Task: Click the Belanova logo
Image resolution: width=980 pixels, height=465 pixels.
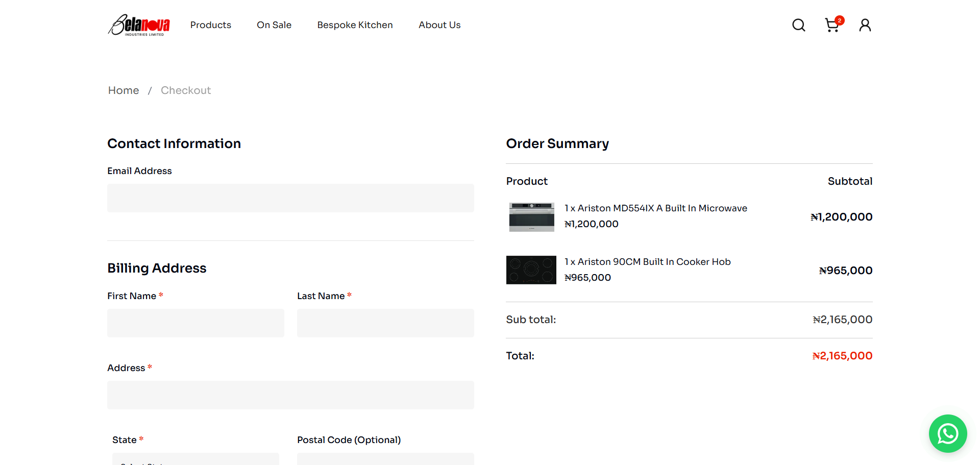Action: (x=139, y=25)
